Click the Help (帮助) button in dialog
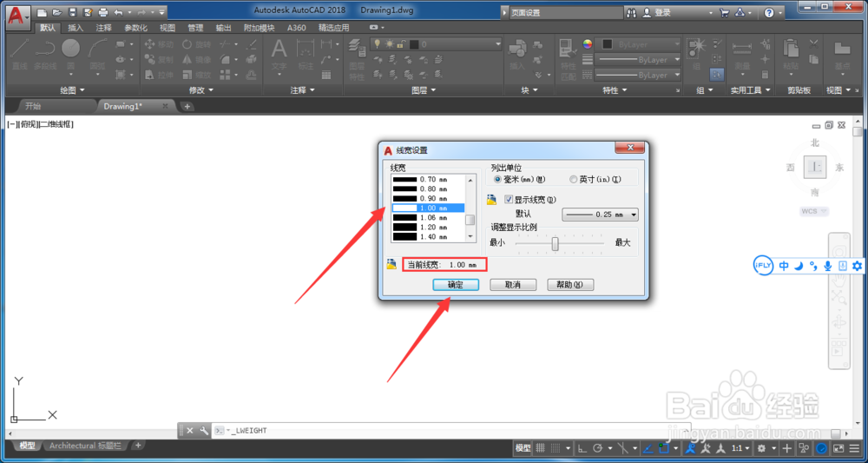868x463 pixels. 571,285
